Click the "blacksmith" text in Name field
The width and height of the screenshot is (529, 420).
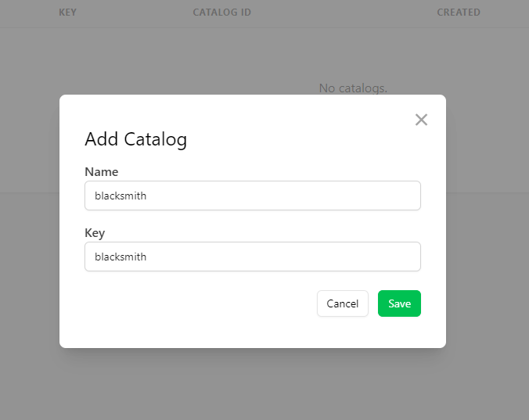point(121,196)
